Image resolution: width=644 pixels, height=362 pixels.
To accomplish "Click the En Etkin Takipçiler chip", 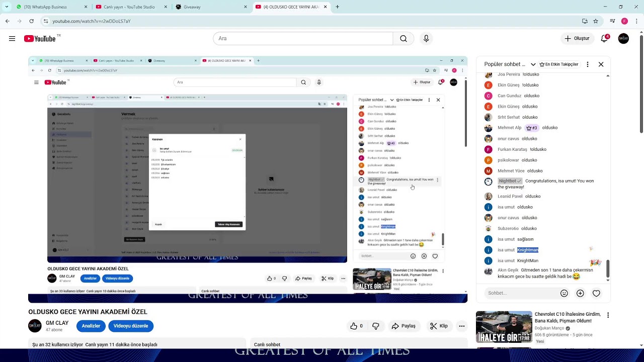I will (x=558, y=64).
